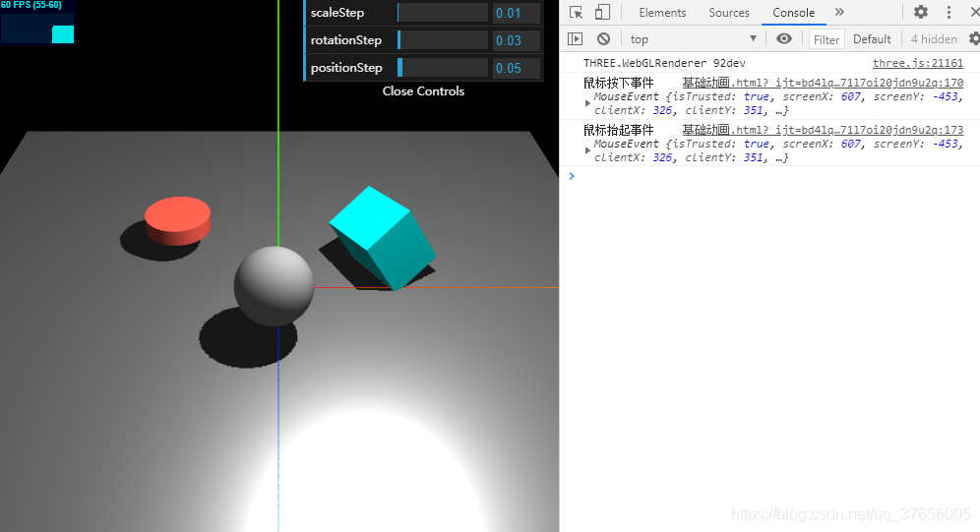Adjust the rotationStep slider
The image size is (980, 532).
[443, 40]
